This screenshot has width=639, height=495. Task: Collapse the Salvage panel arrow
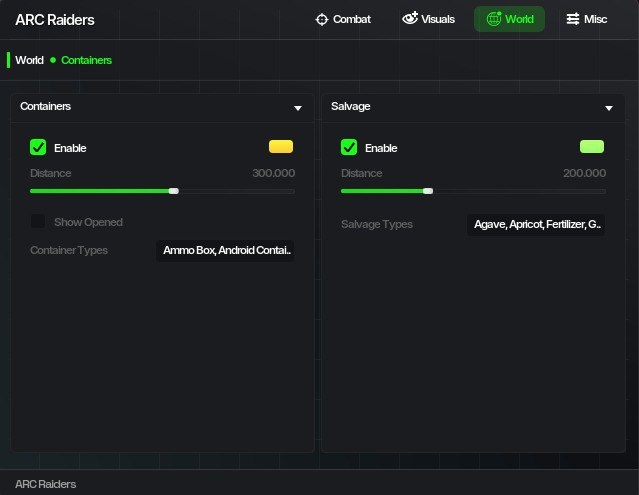608,108
